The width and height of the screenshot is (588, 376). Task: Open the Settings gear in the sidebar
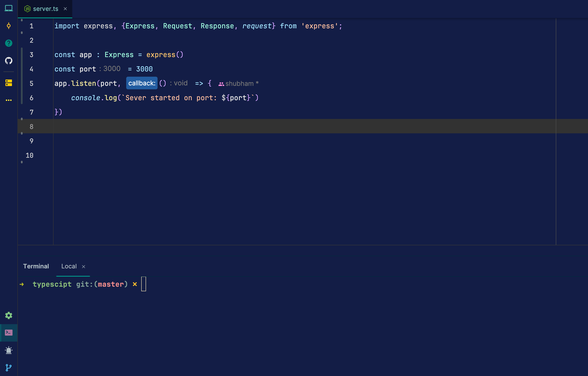(9, 315)
